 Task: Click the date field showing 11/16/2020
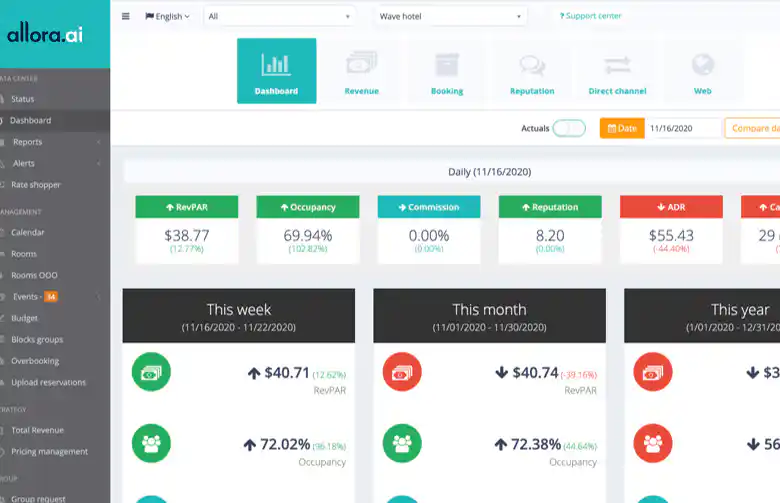click(x=683, y=128)
